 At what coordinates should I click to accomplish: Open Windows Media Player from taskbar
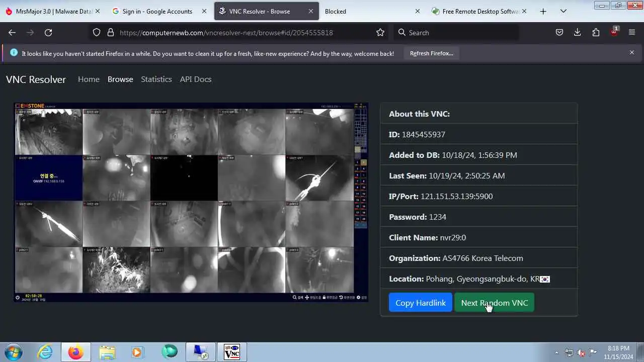click(x=137, y=352)
